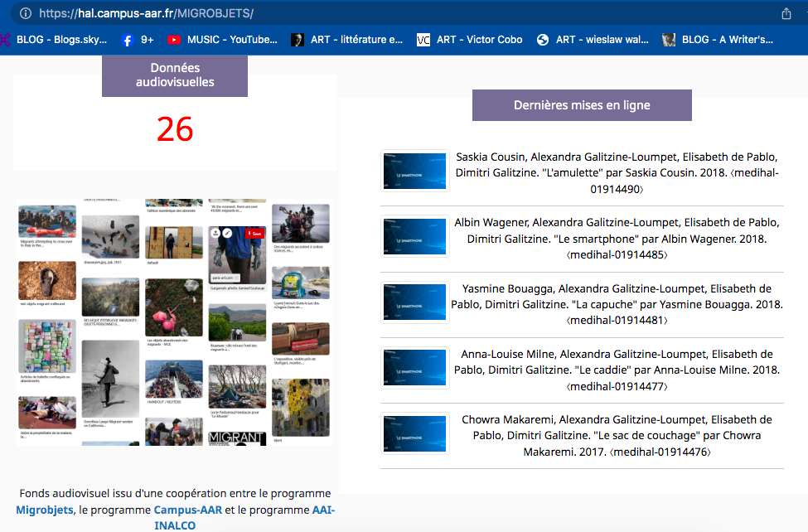The image size is (808, 532).
Task: Click "Le smartphone" par Albin Wagener citation
Action: [617, 238]
